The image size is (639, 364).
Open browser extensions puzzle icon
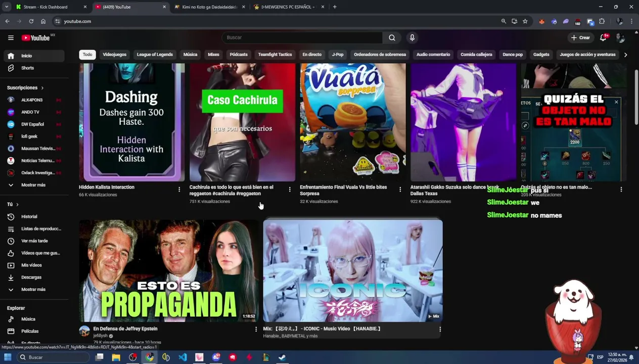click(602, 21)
